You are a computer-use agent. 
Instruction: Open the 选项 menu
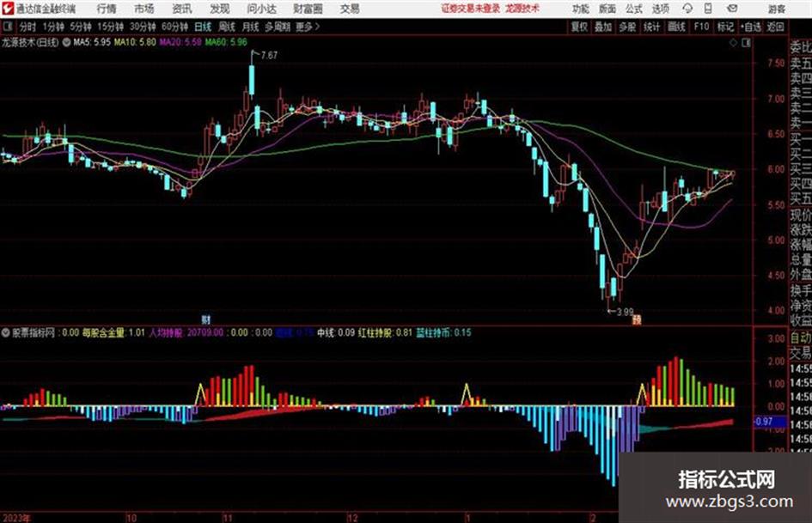tap(661, 9)
